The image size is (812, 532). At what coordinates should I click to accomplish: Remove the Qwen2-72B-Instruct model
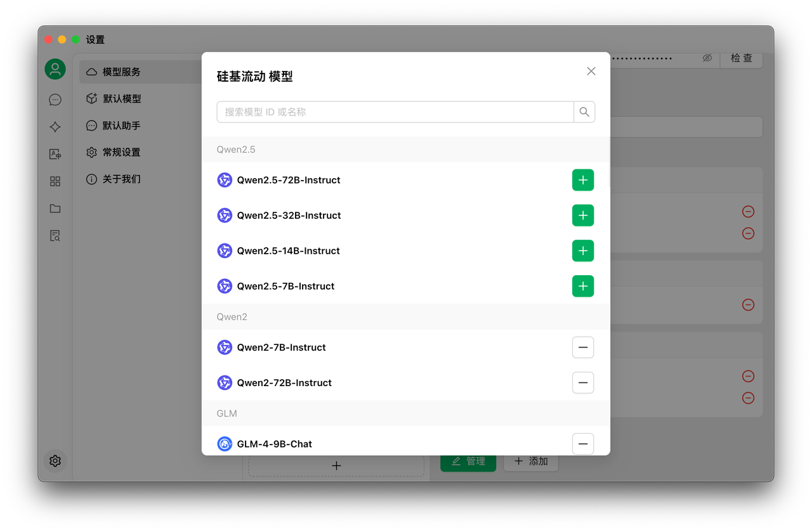[583, 383]
